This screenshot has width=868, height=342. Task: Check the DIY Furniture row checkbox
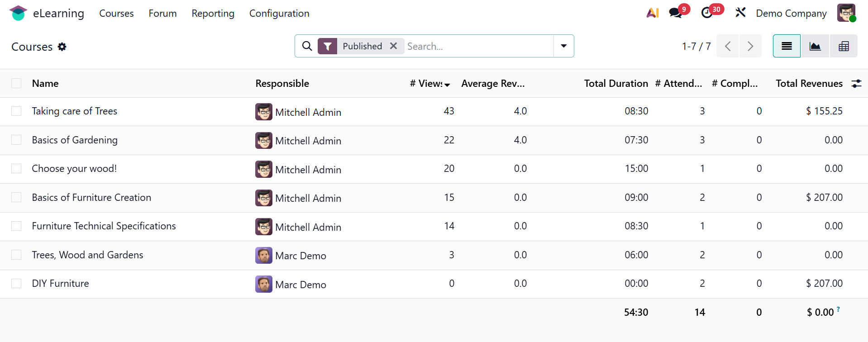point(16,284)
